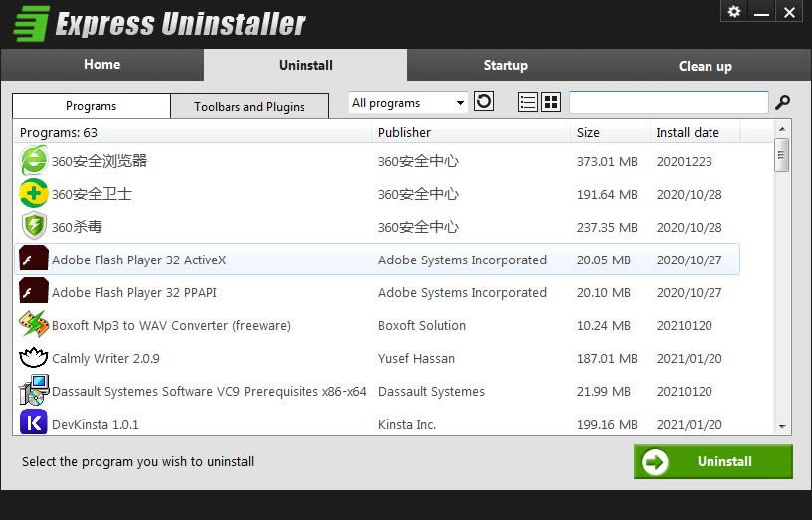Select Boxoft Mp3 to WAV Converter (freeware)
Viewport: 812px width, 520px height.
pyautogui.click(x=377, y=325)
